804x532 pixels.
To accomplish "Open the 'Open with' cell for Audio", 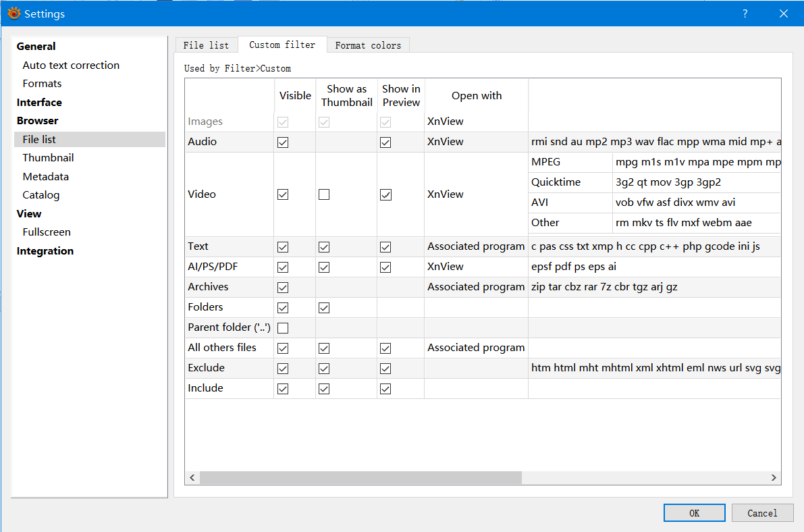I will [x=475, y=142].
